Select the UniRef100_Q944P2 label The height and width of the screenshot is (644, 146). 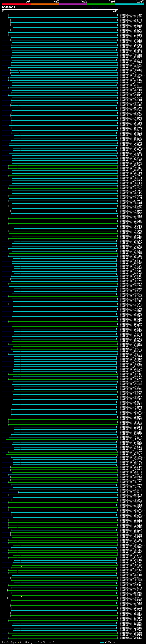point(131,95)
